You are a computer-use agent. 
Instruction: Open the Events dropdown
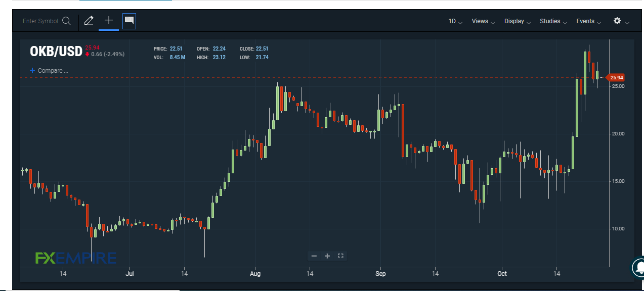point(589,21)
